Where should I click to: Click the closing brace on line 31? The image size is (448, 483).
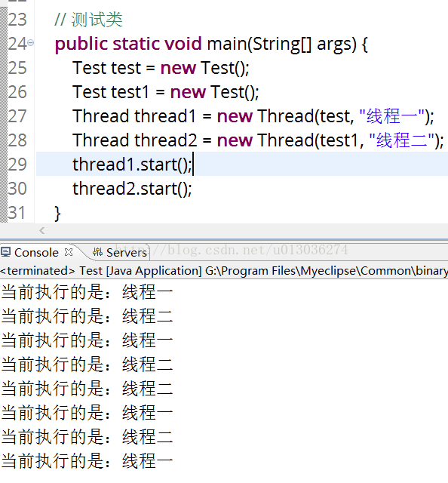click(x=57, y=214)
